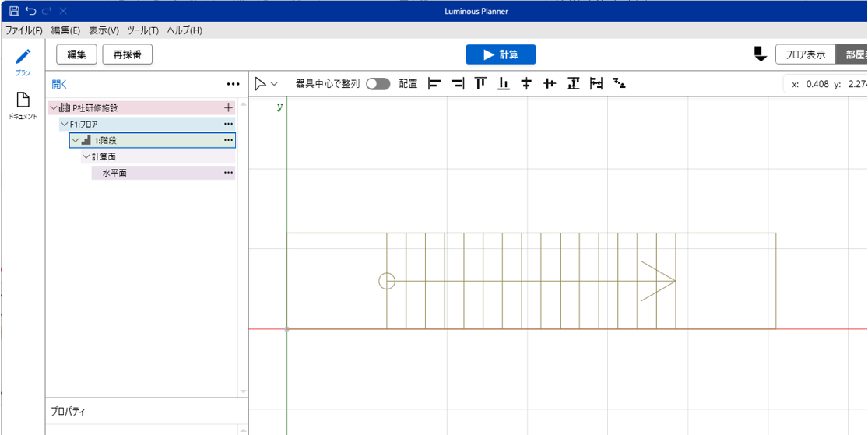Collapse the 計算面 tree node

click(86, 157)
